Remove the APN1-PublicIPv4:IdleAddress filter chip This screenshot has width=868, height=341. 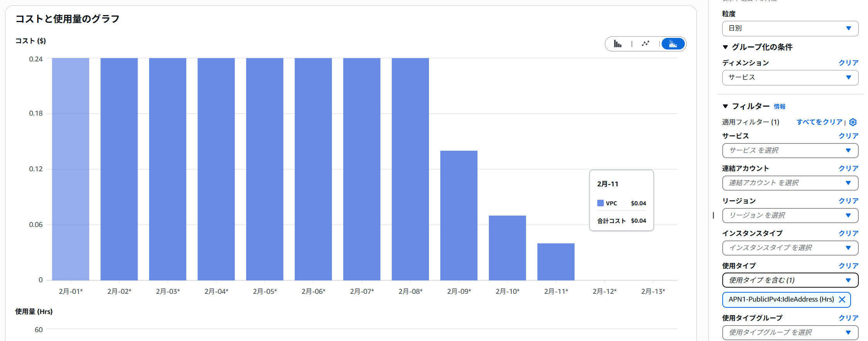(x=842, y=300)
